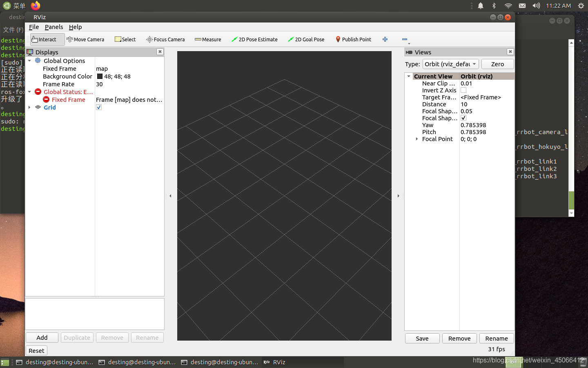Click the Add display button

click(x=42, y=337)
